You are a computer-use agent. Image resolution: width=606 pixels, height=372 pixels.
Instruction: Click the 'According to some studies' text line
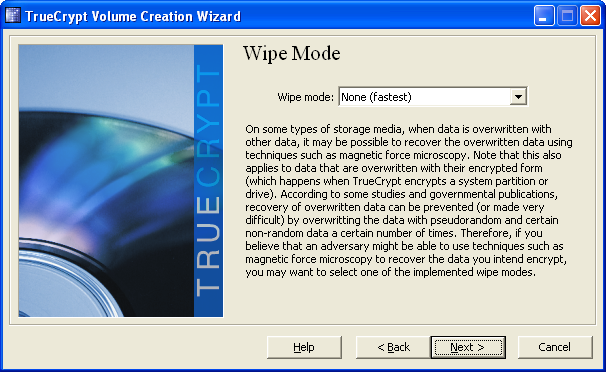click(x=402, y=194)
